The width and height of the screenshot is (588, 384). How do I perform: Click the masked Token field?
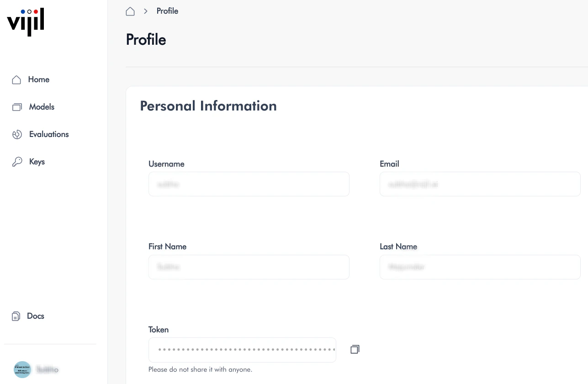pos(242,350)
